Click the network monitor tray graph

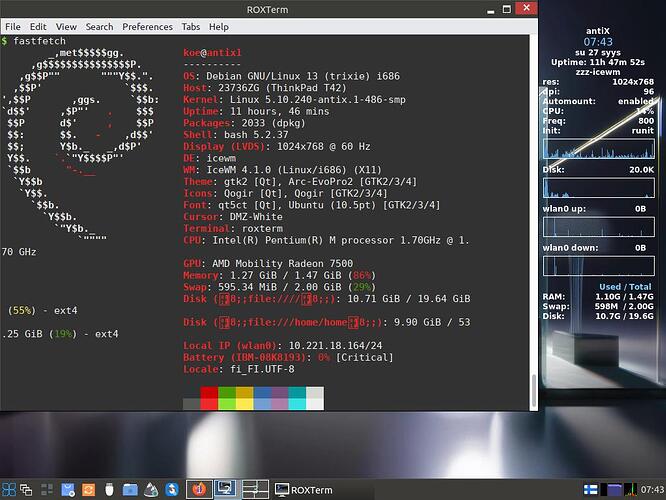[x=630, y=490]
